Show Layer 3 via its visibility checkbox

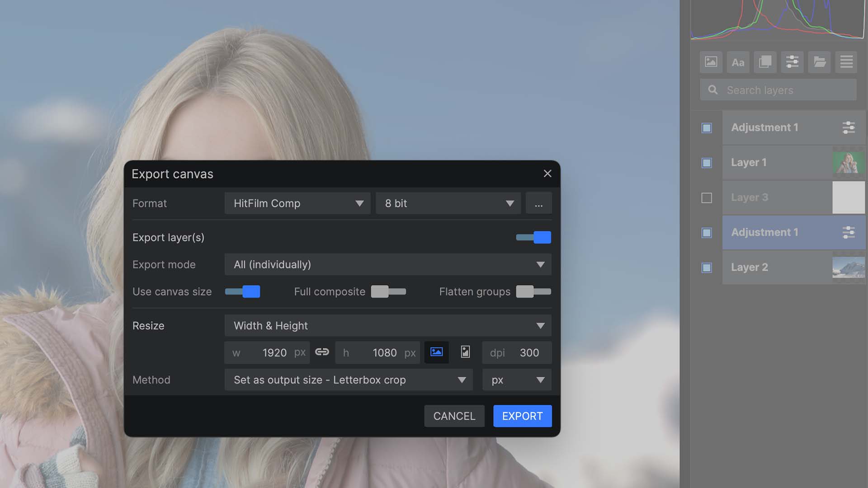(707, 198)
